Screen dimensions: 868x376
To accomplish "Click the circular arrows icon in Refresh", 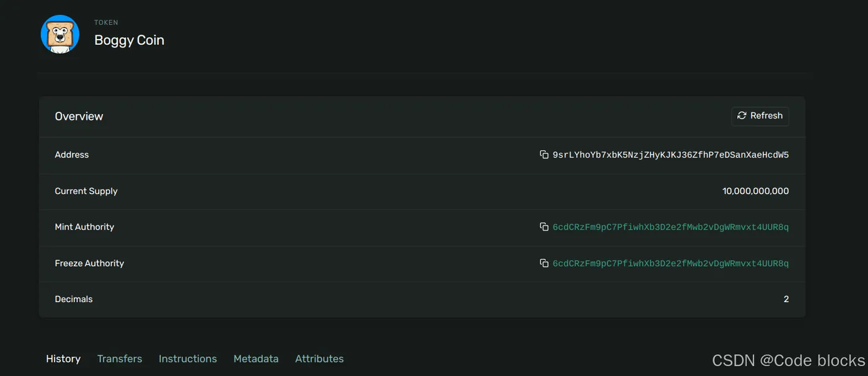I will point(742,116).
